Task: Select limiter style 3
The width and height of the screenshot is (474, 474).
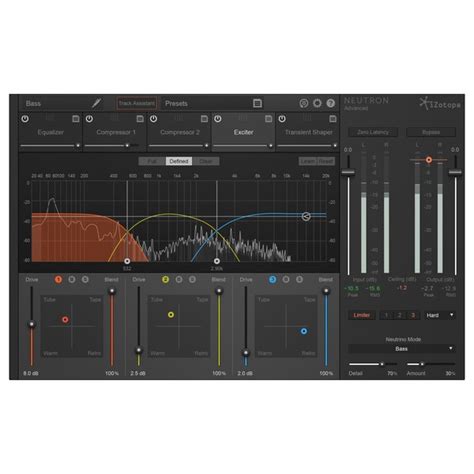Action: point(413,315)
